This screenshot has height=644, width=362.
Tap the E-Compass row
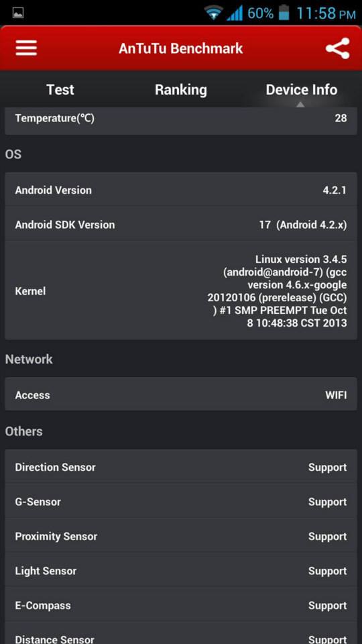pos(181,605)
